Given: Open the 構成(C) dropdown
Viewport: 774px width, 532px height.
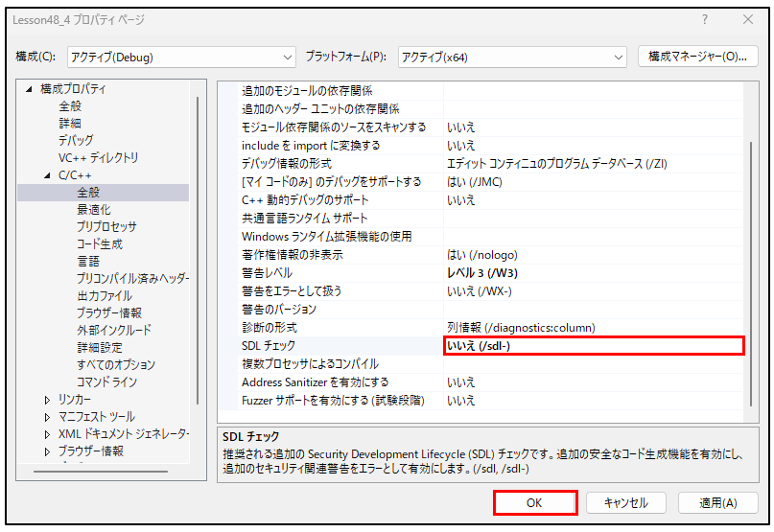Looking at the screenshot, I should pyautogui.click(x=180, y=58).
